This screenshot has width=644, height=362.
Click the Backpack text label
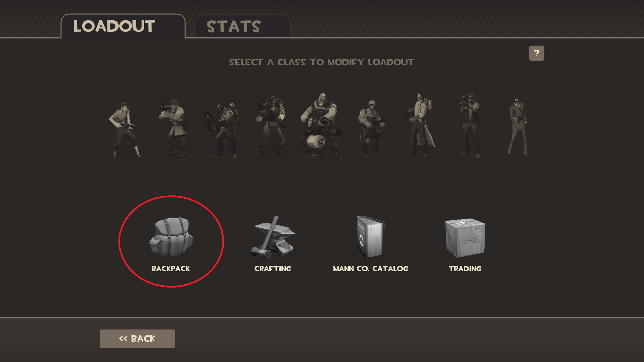click(x=171, y=268)
